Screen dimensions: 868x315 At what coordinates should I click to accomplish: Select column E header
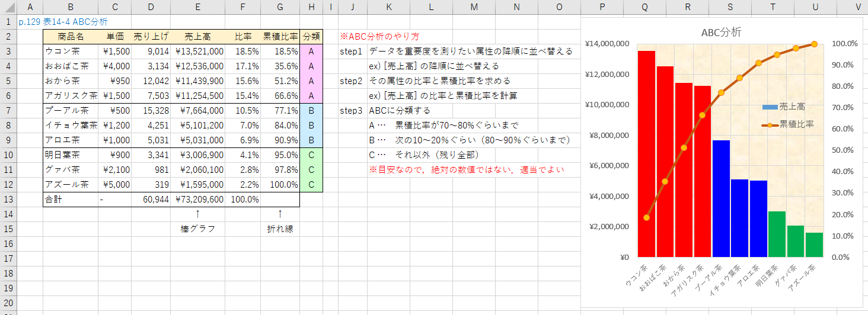pos(197,7)
